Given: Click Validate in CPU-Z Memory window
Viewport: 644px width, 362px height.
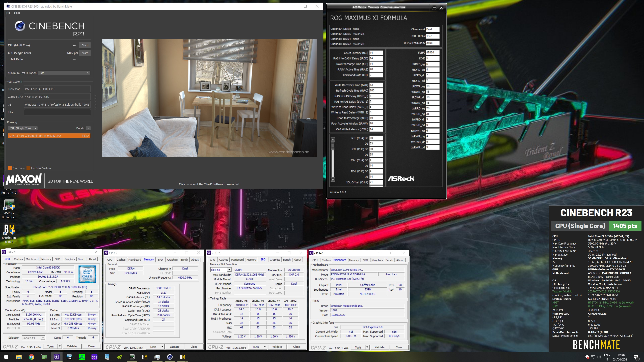Looking at the screenshot, I should [174, 347].
